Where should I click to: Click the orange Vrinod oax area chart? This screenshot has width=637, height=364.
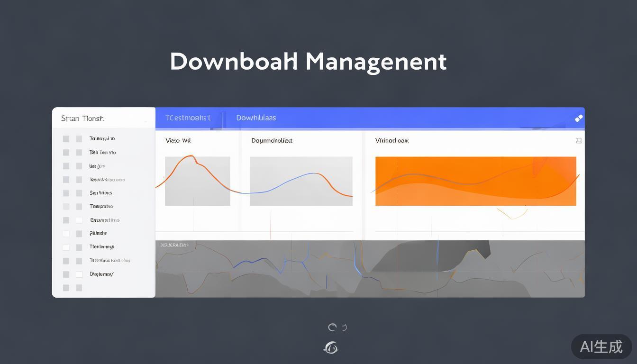475,181
